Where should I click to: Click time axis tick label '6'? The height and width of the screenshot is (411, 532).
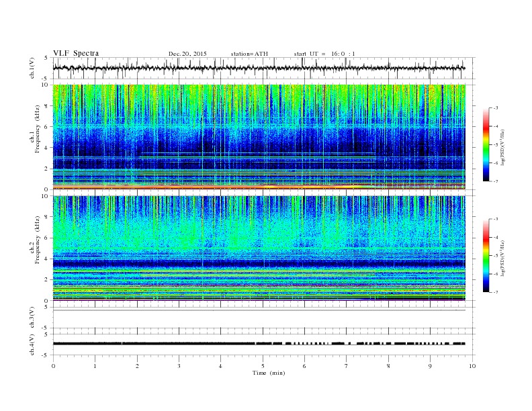tap(304, 366)
